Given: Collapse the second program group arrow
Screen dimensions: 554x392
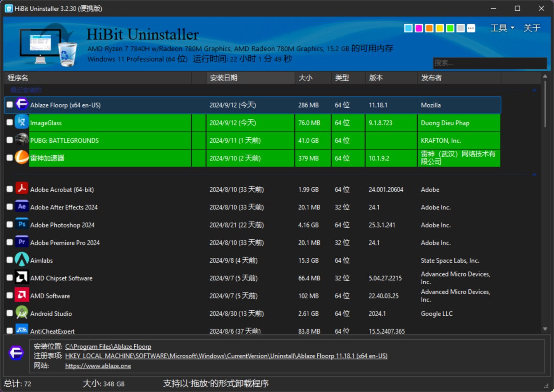Looking at the screenshot, I should 534,175.
